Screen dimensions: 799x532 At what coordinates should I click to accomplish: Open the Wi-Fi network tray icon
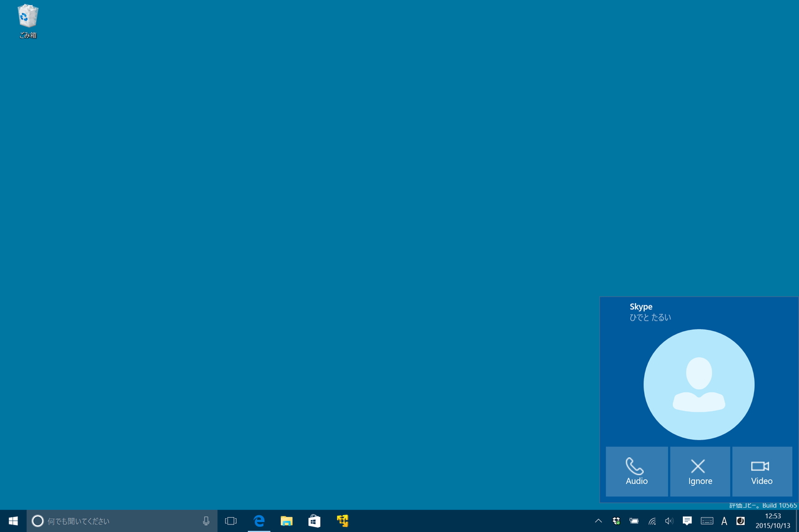coord(652,521)
